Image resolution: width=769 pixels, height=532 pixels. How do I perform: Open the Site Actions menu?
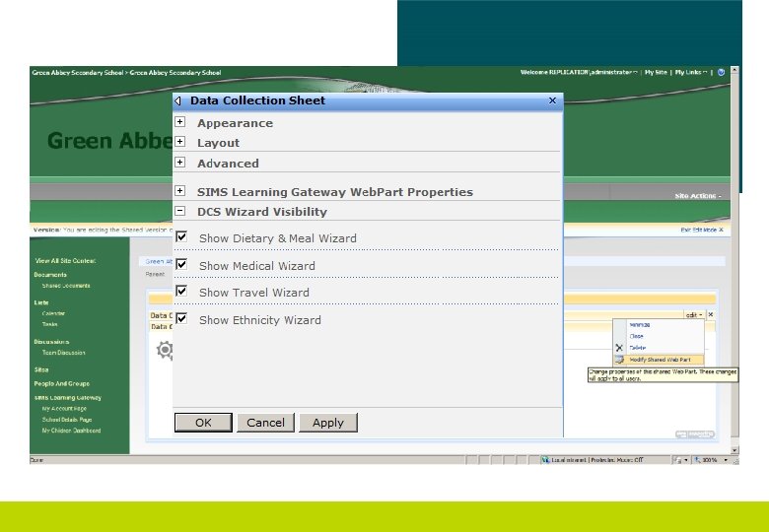point(698,196)
